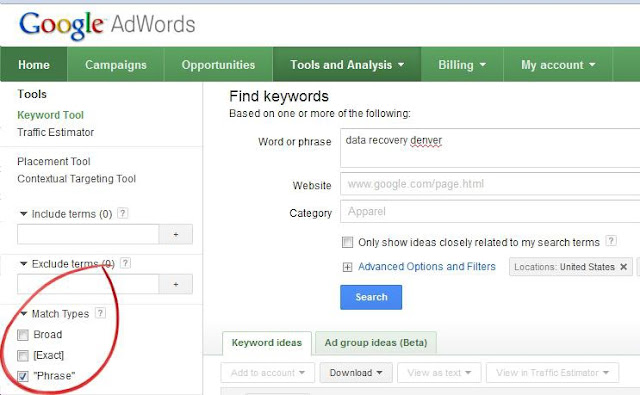Open View as text dropdown

439,373
